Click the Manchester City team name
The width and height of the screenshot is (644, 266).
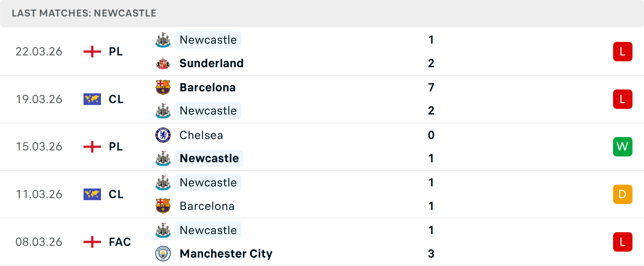(225, 254)
